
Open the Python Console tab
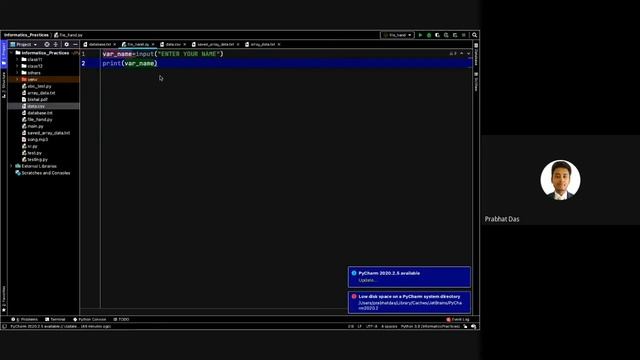(x=90, y=319)
